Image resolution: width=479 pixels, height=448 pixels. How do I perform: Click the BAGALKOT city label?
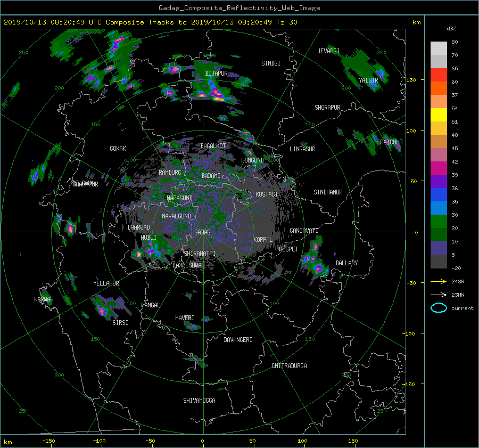[x=213, y=146]
